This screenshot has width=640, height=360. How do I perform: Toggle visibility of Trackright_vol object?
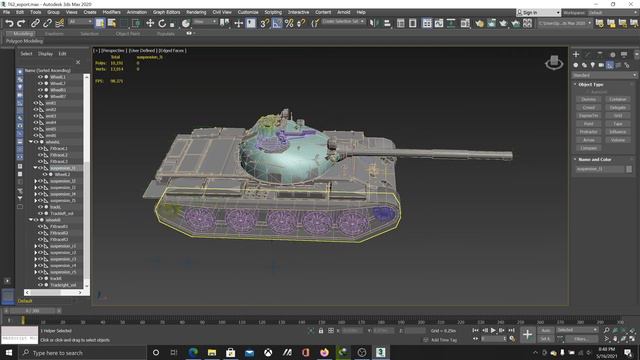coord(40,285)
